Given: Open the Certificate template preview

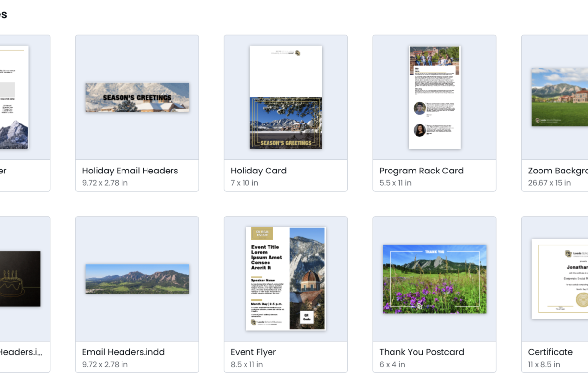Looking at the screenshot, I should coord(560,279).
